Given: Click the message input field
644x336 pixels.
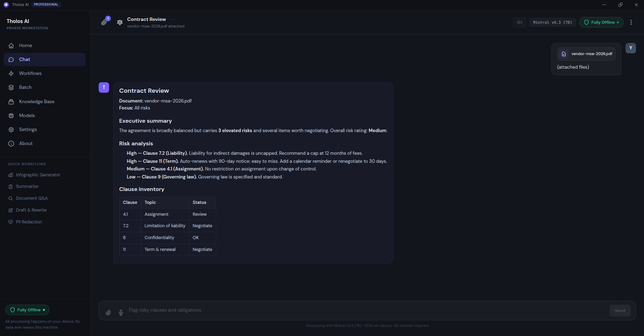Looking at the screenshot, I should click(x=367, y=310).
